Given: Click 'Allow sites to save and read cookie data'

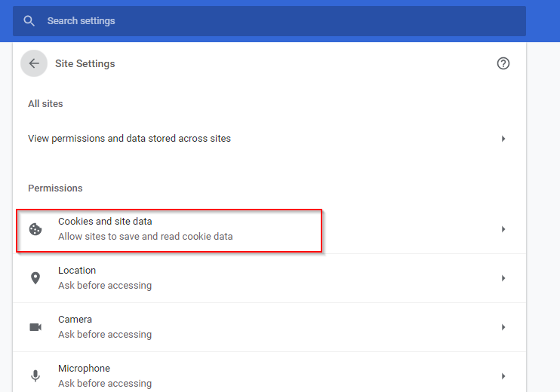Looking at the screenshot, I should pos(146,237).
